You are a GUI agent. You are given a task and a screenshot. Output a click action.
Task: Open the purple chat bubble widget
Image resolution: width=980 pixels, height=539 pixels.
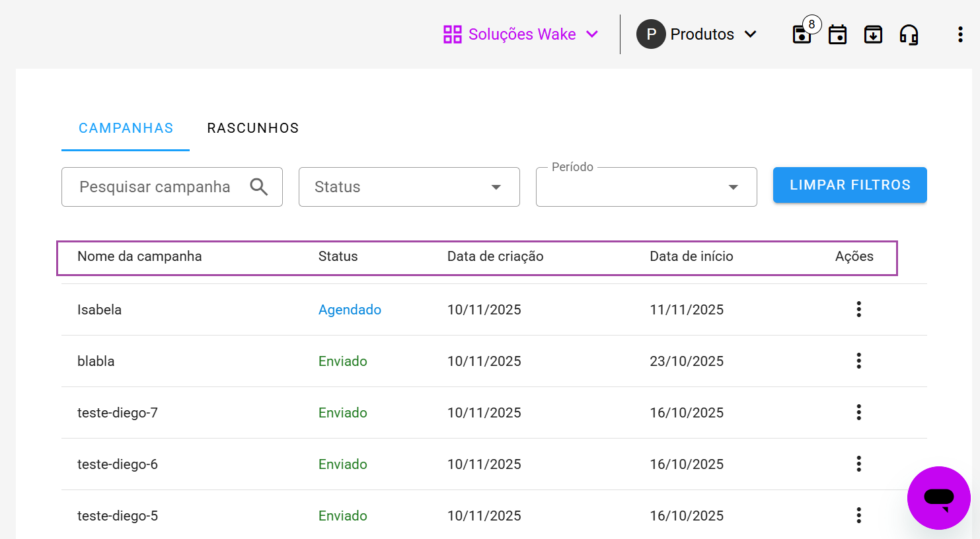point(938,497)
